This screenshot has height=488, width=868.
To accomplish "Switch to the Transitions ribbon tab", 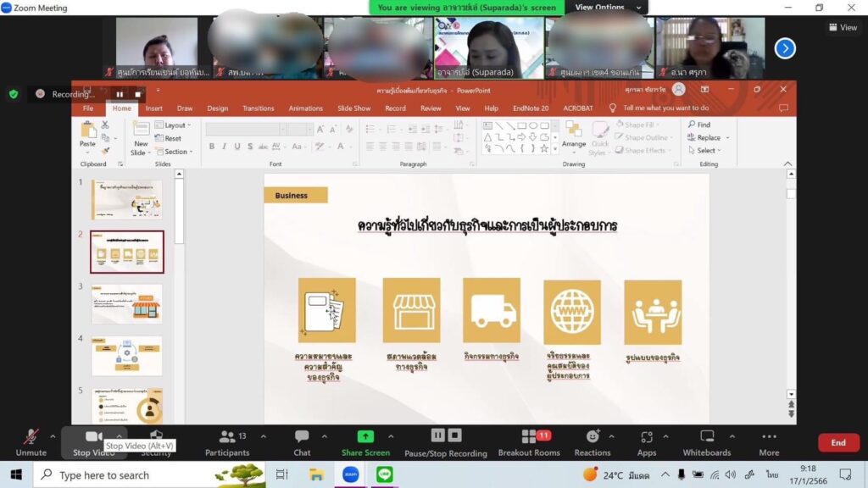I will click(x=258, y=108).
